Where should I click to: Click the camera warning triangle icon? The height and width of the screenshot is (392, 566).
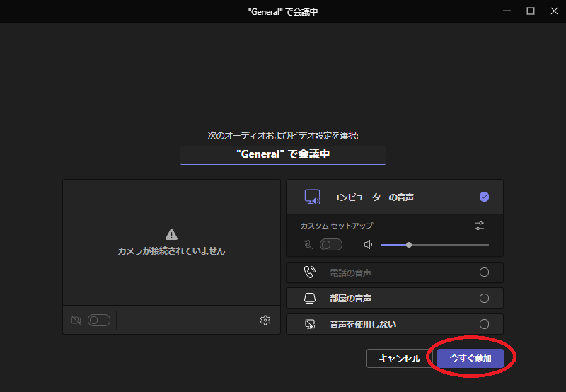(171, 234)
